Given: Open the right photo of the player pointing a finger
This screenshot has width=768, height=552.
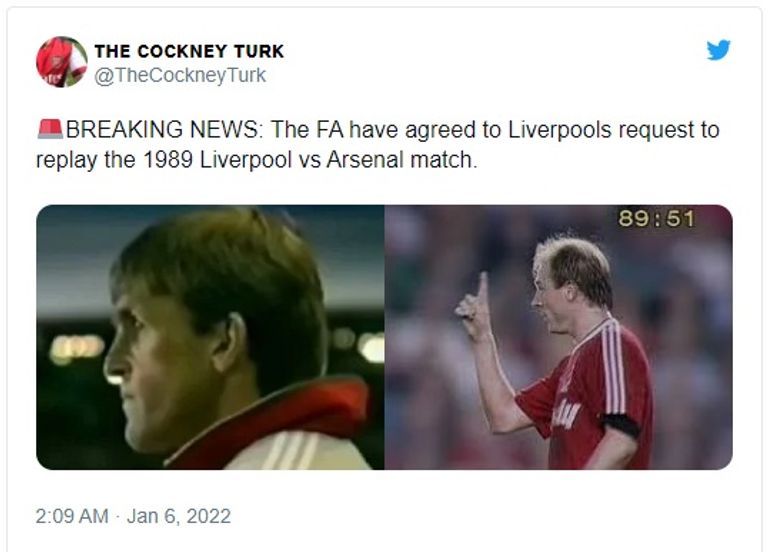Looking at the screenshot, I should click(x=558, y=337).
